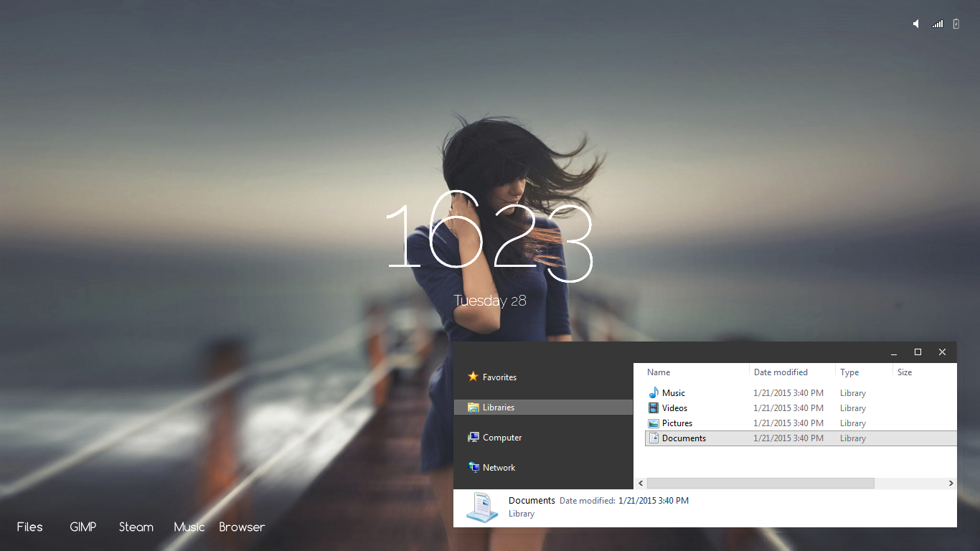This screenshot has height=551, width=980.
Task: Launch GIMP from desktop launcher
Action: pos(83,527)
